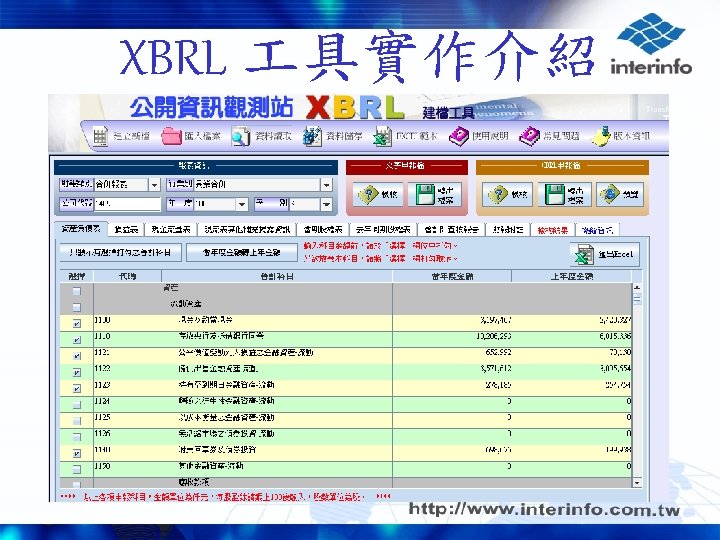The image size is (720, 540).
Task: Open the 常見問題 FAQ book icon
Action: (529, 136)
